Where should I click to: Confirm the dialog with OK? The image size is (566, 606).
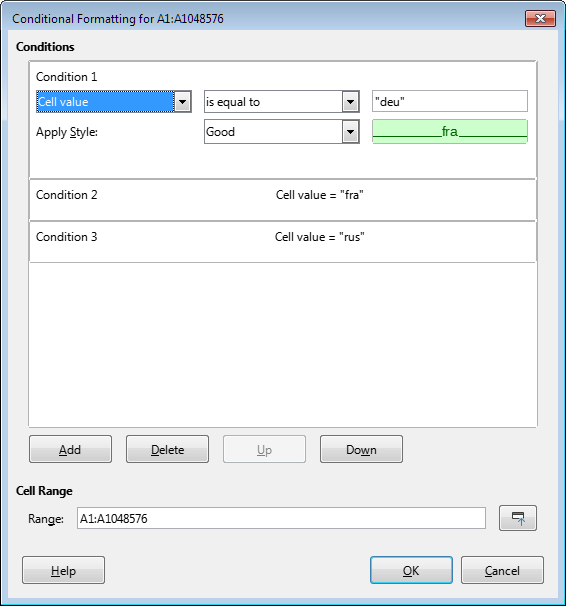411,570
